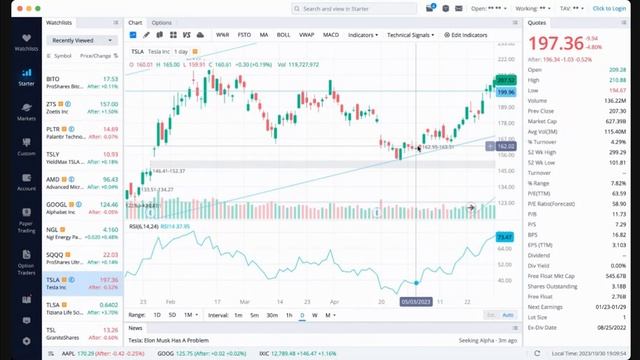
Task: Select the W weekly interval
Action: pos(315,315)
